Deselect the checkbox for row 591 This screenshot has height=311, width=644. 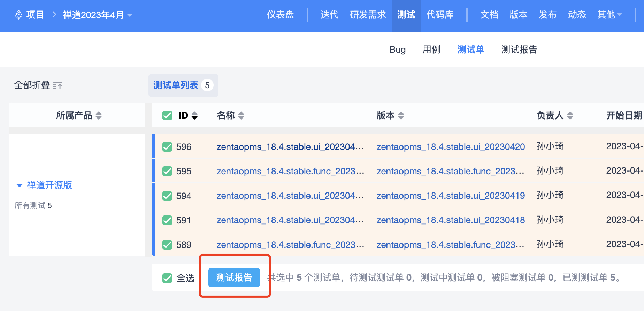(167, 220)
